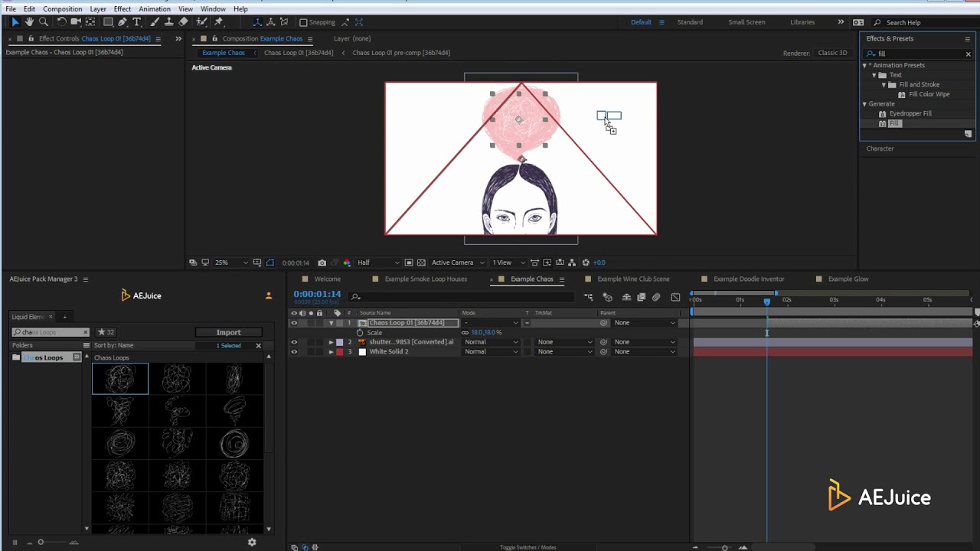Choose the Type text tool
This screenshot has width=980, height=551.
tap(137, 22)
